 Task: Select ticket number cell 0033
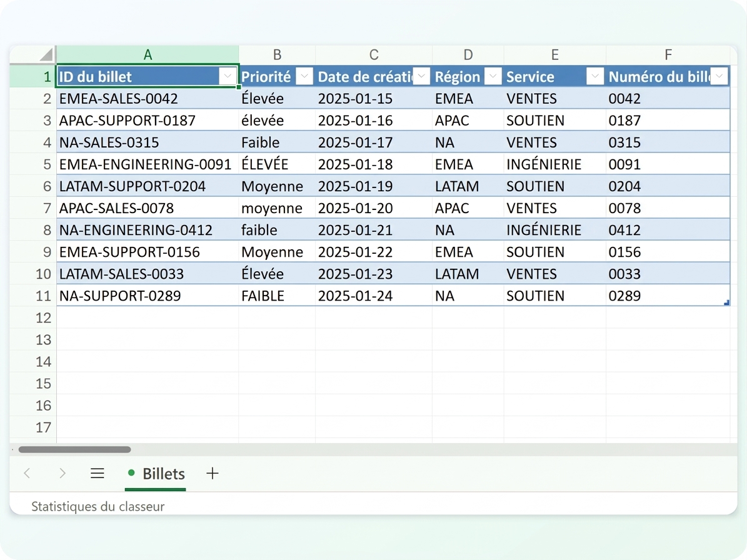(668, 274)
